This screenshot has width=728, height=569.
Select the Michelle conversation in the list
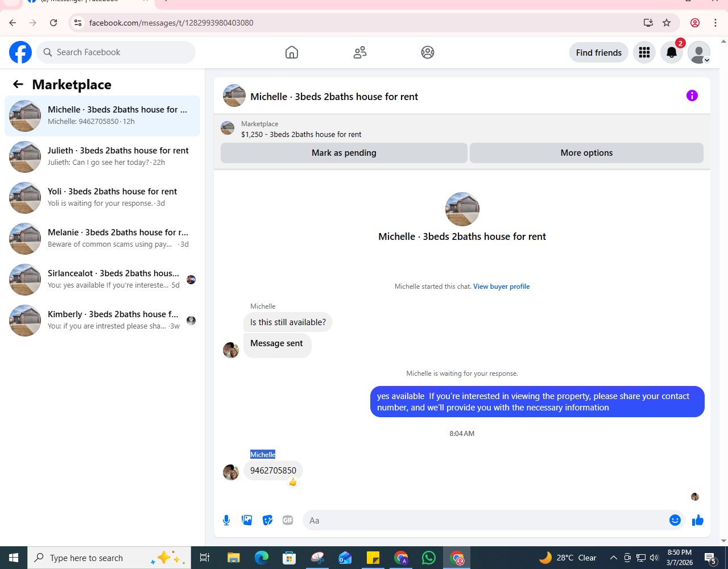coord(102,116)
